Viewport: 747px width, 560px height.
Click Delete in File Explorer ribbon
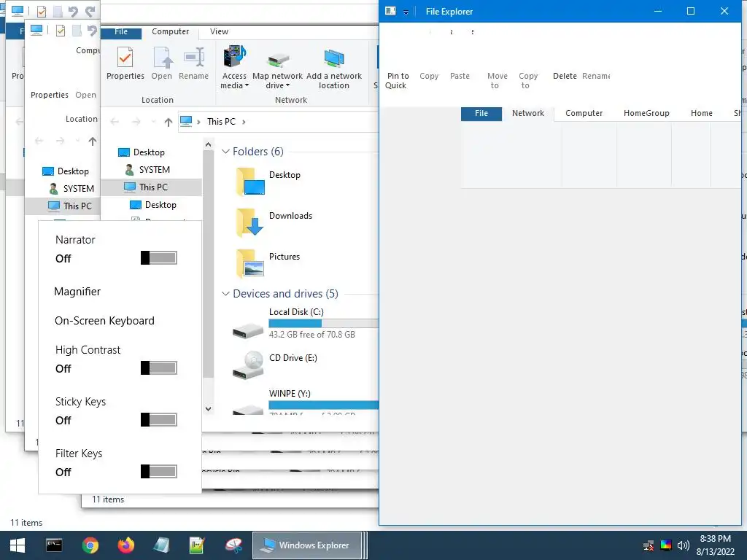coord(565,76)
